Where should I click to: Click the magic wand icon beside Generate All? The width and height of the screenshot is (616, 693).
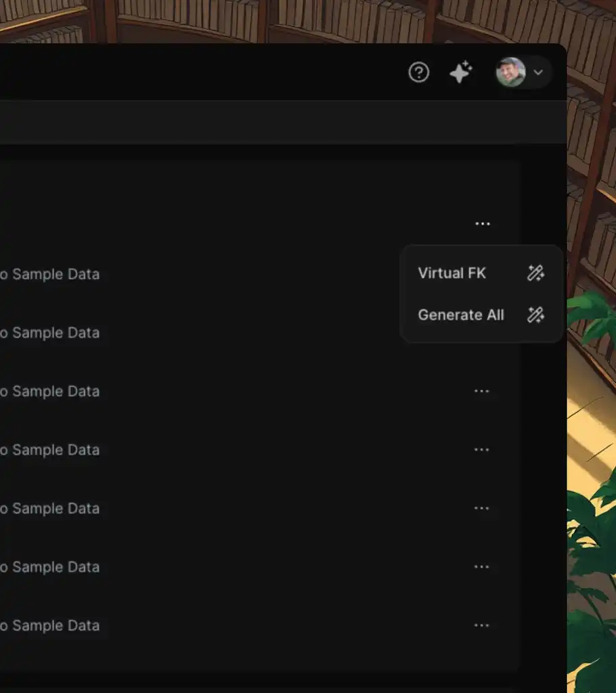[535, 315]
